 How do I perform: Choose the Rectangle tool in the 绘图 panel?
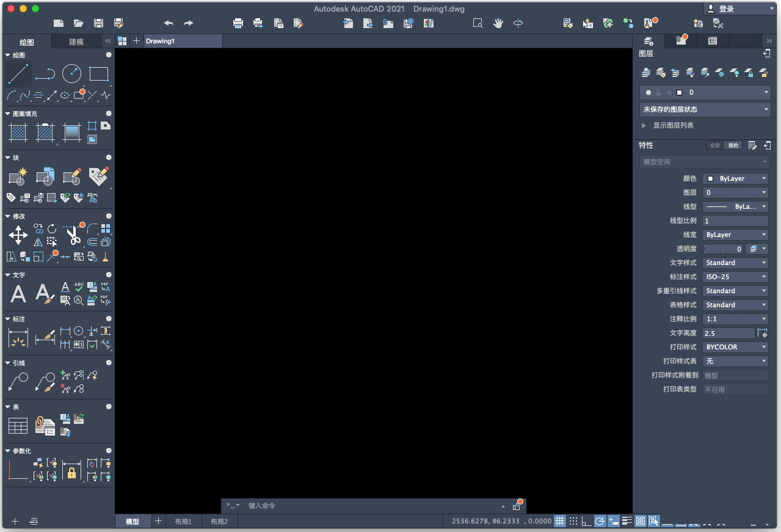pyautogui.click(x=98, y=74)
